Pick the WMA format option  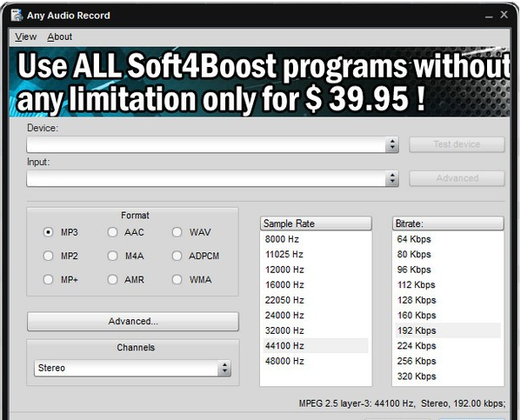[x=177, y=279]
